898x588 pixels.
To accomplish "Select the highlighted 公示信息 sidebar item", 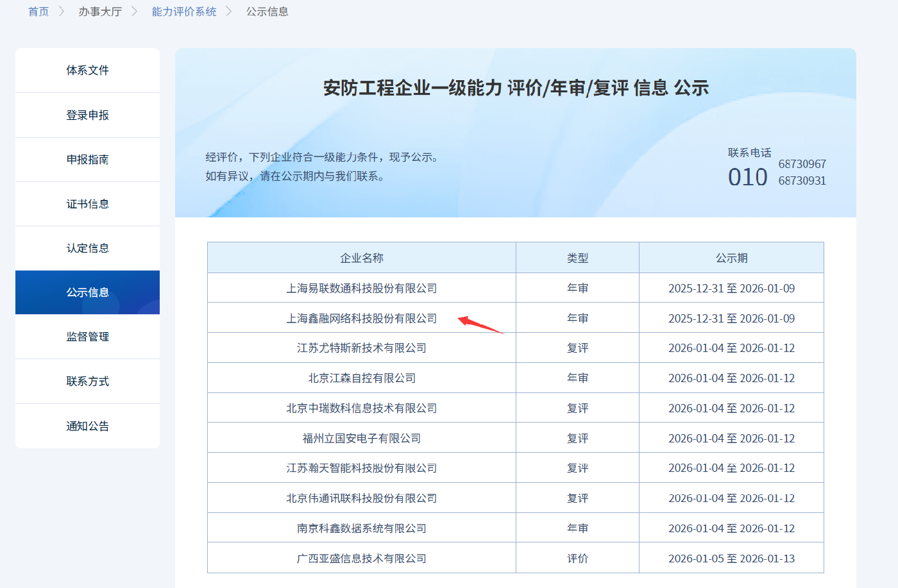I will point(87,292).
